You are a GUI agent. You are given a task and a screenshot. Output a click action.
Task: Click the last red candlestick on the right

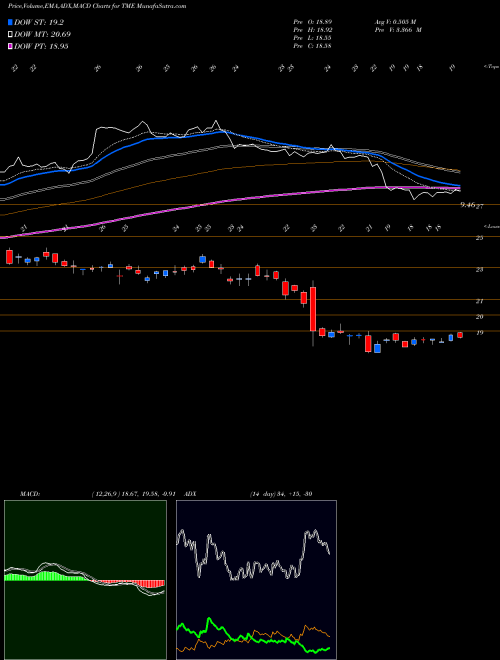pyautogui.click(x=460, y=335)
